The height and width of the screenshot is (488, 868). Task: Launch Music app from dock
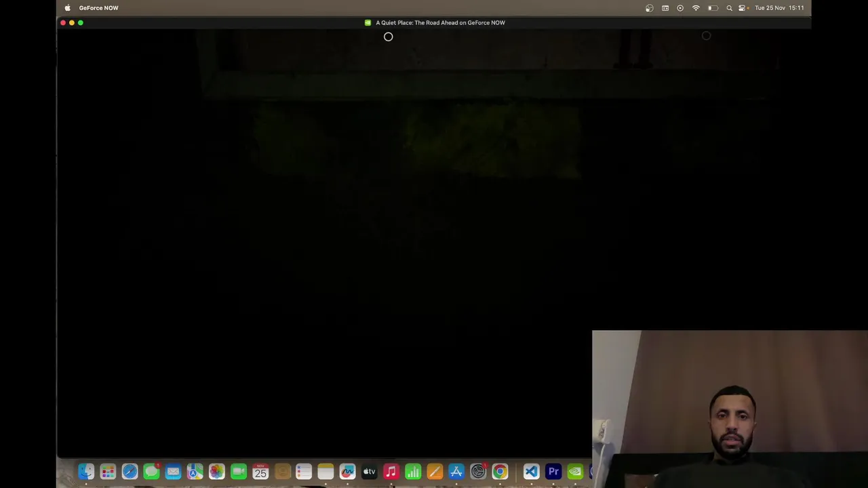391,472
